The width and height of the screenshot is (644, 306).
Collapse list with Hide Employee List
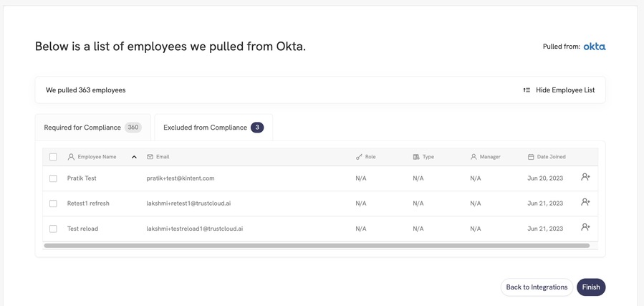(559, 90)
